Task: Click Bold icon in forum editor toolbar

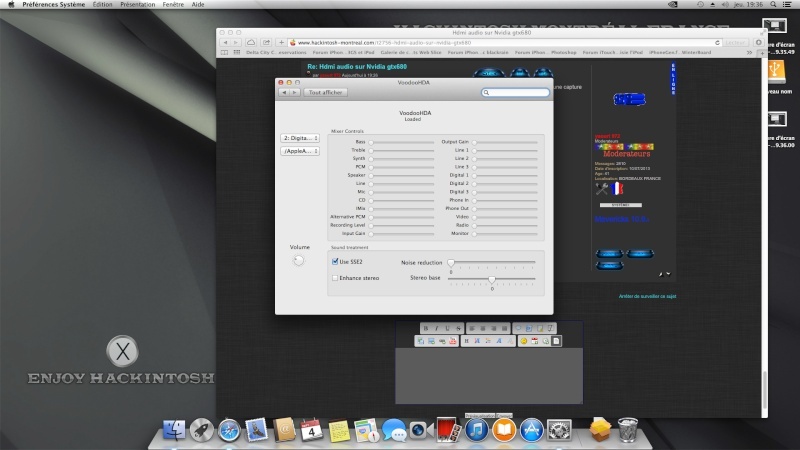Action: point(426,328)
